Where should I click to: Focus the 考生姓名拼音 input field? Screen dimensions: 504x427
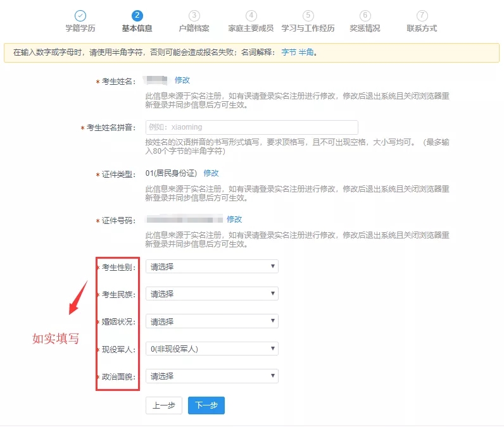(x=251, y=127)
